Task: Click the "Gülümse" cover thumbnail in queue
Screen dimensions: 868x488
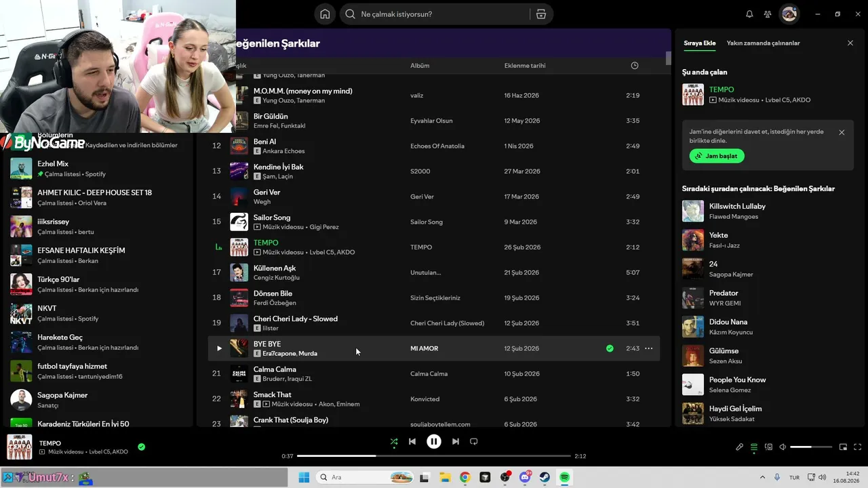Action: click(x=693, y=355)
